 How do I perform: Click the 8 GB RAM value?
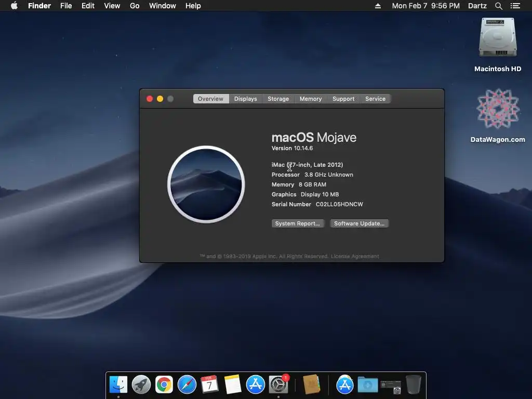(x=312, y=184)
